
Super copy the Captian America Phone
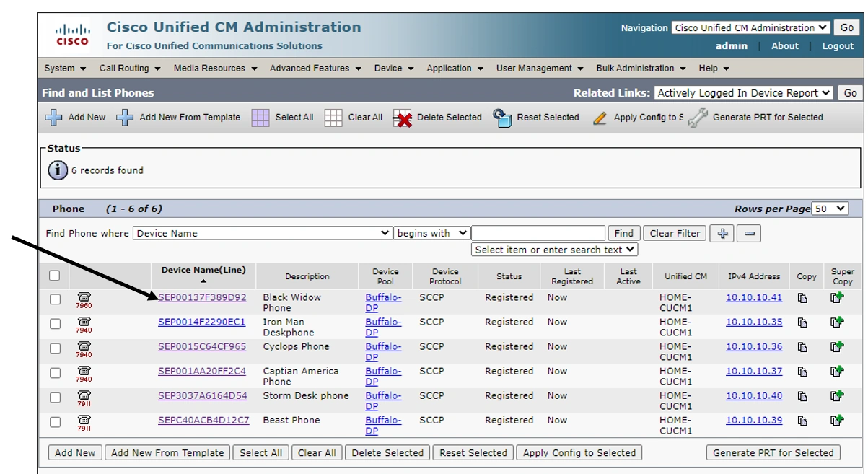coord(837,372)
